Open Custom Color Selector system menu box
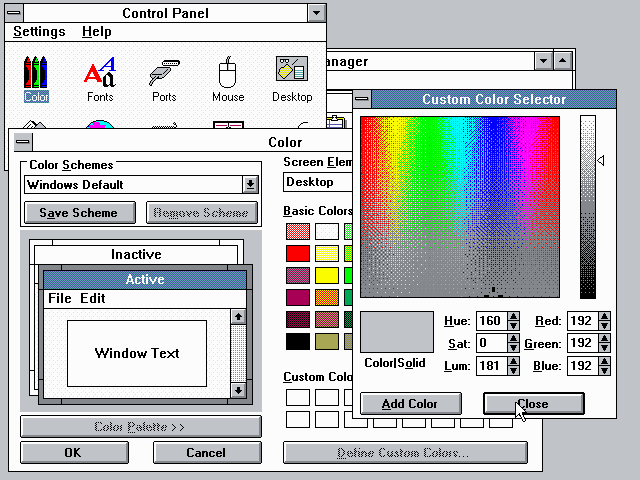The image size is (640, 480). [364, 99]
